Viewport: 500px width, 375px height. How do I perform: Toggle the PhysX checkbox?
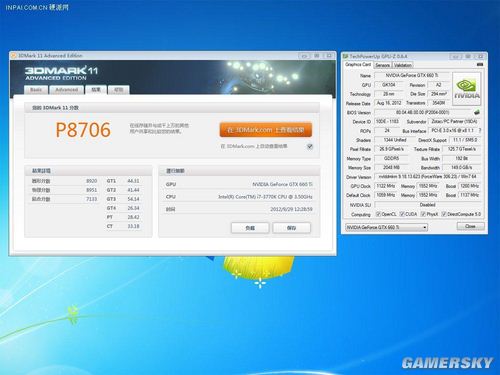point(423,214)
